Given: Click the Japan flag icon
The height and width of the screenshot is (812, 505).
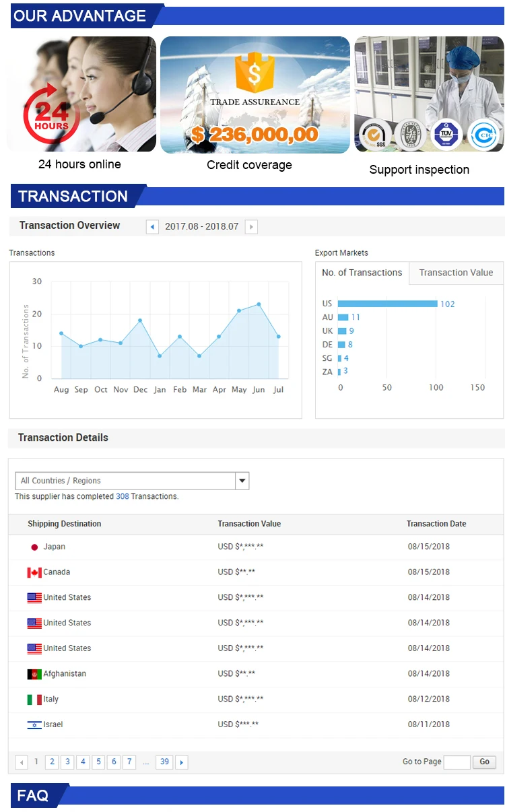Looking at the screenshot, I should pyautogui.click(x=34, y=547).
